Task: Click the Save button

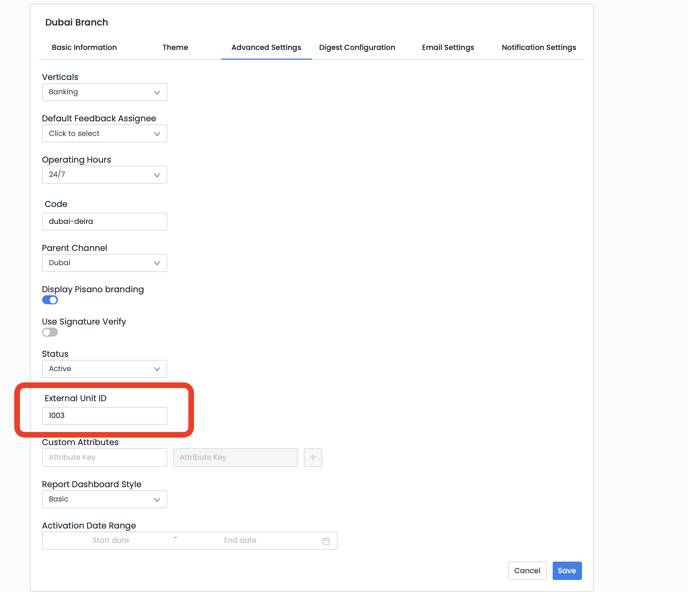Action: click(x=567, y=571)
